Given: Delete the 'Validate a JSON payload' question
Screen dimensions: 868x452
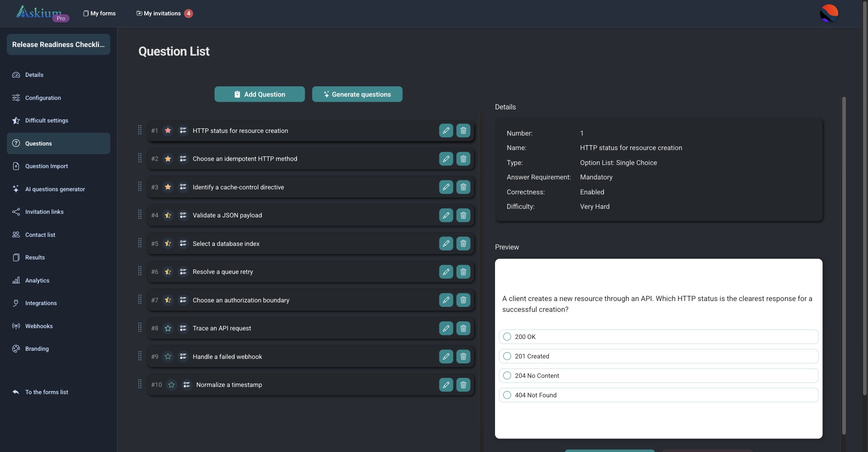Looking at the screenshot, I should coord(463,215).
